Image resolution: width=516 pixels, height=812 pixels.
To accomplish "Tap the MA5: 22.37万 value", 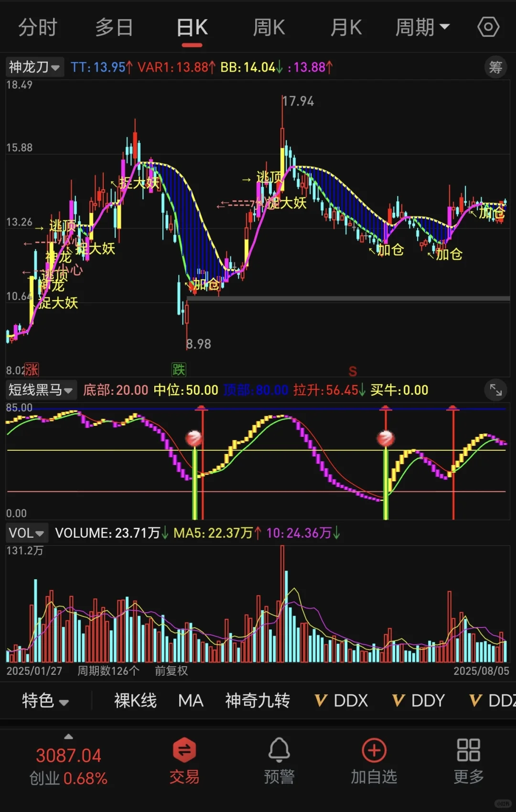I will tap(217, 533).
